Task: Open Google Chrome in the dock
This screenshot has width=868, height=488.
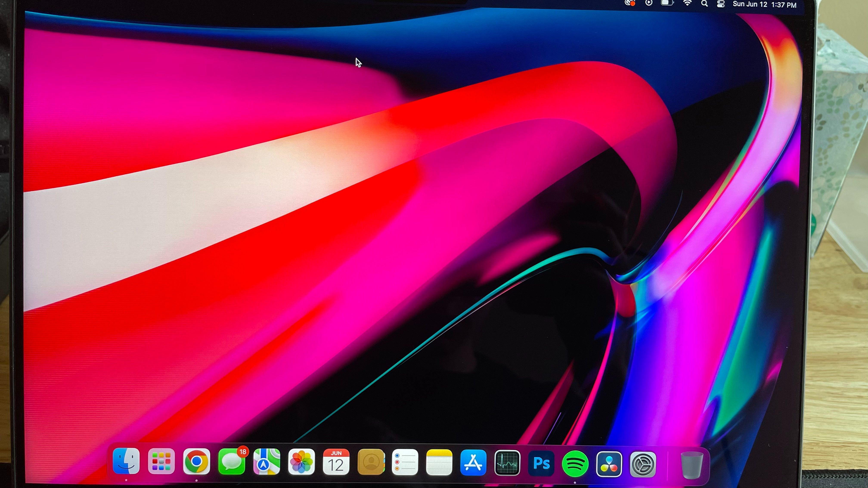Action: pos(197,462)
